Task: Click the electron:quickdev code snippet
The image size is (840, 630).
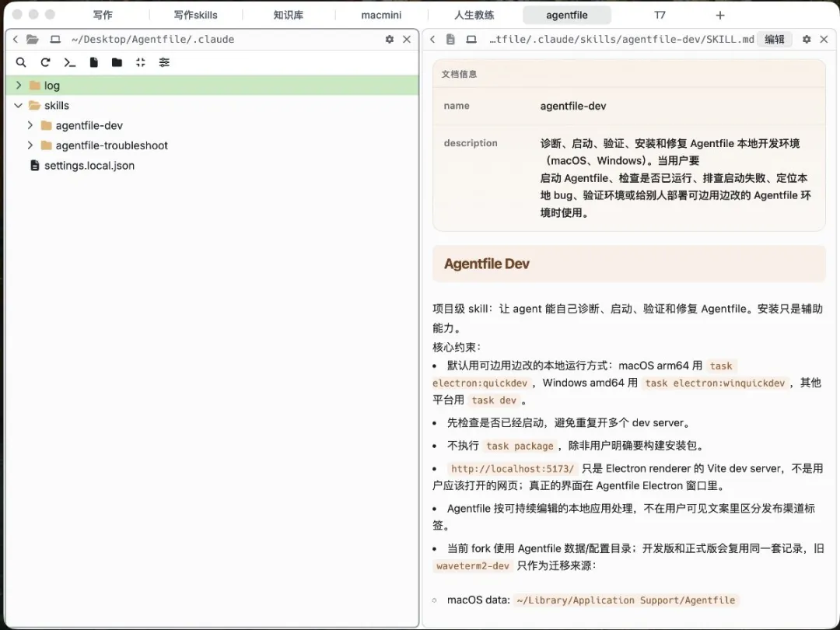Action: pyautogui.click(x=481, y=383)
